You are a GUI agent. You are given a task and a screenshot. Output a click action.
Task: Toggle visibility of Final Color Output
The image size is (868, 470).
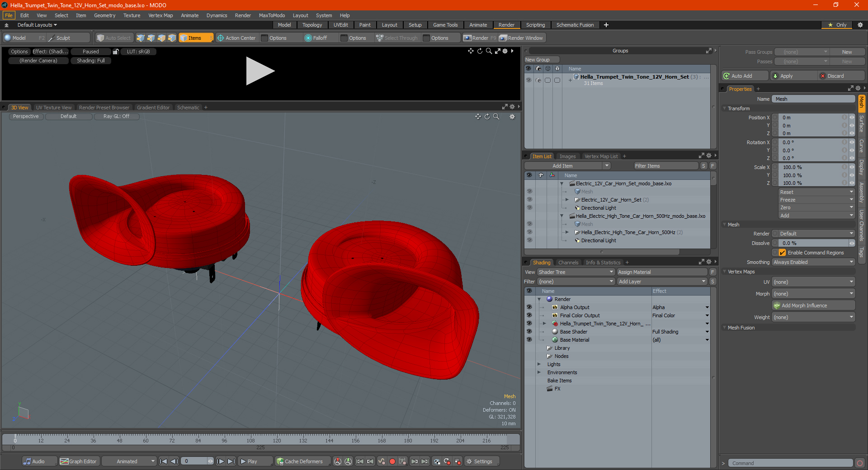pos(529,315)
